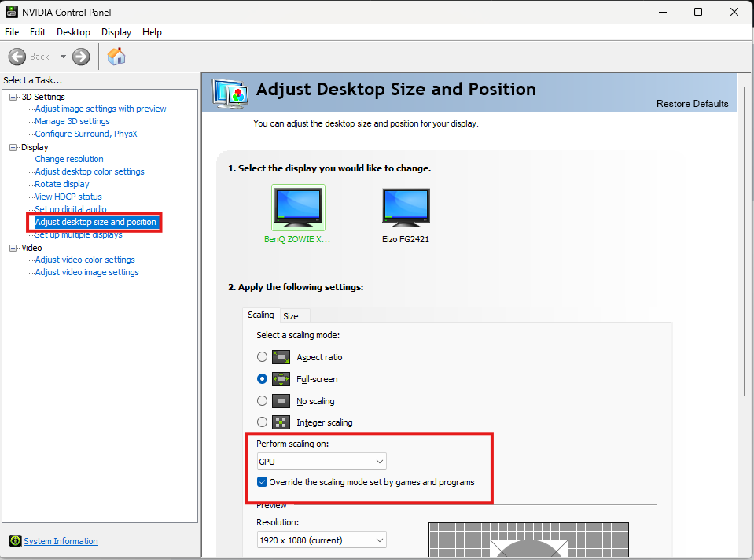The height and width of the screenshot is (560, 754).
Task: Open Manage 3D settings
Action: [72, 121]
